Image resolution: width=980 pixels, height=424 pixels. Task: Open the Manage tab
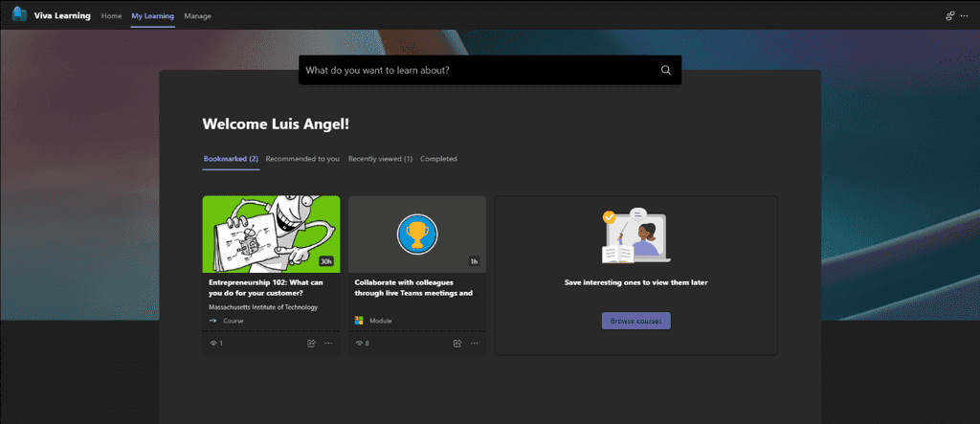(x=197, y=15)
